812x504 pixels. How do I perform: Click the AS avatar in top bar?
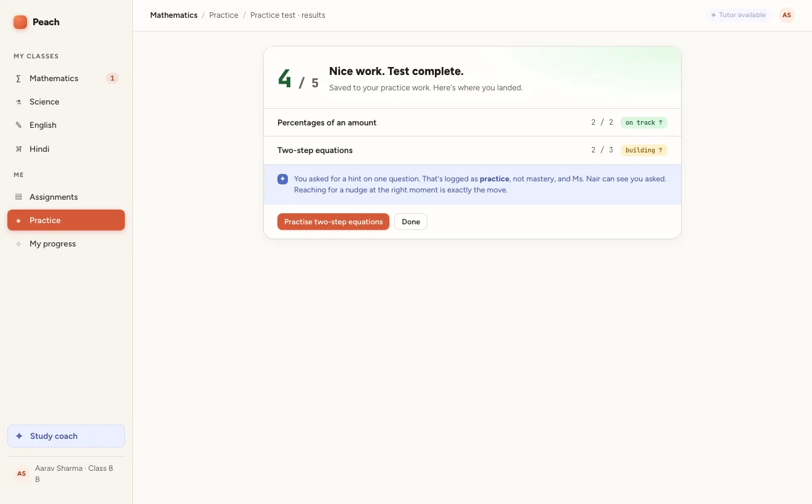[787, 15]
